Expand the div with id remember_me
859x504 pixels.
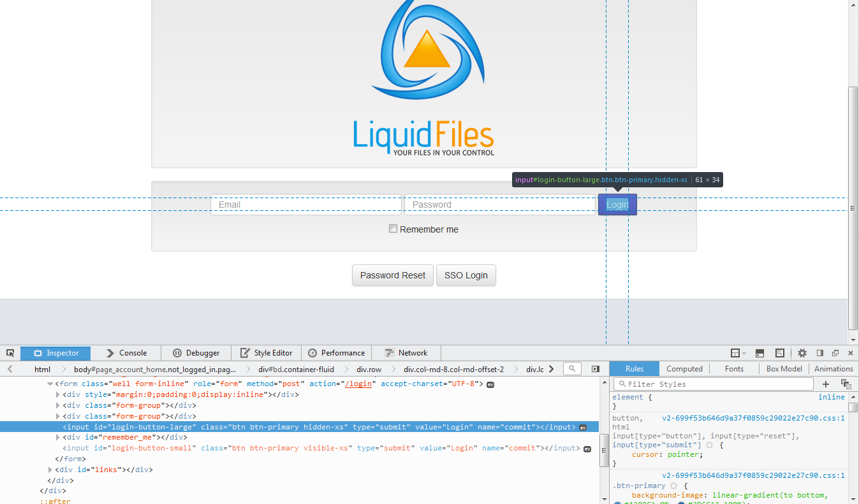pos(57,437)
